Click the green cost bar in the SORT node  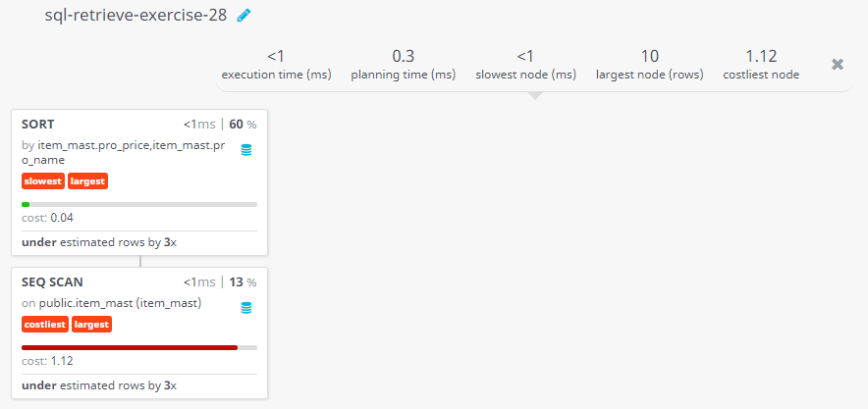pos(26,204)
